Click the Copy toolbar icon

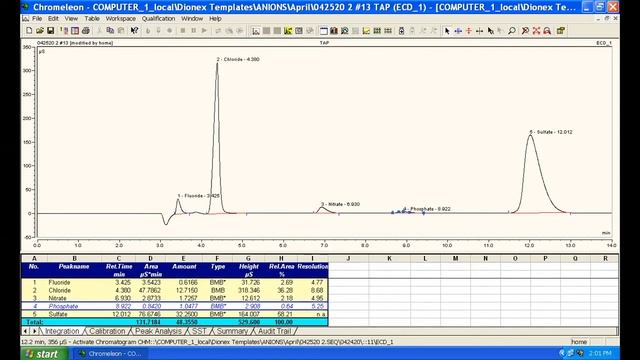click(110, 31)
